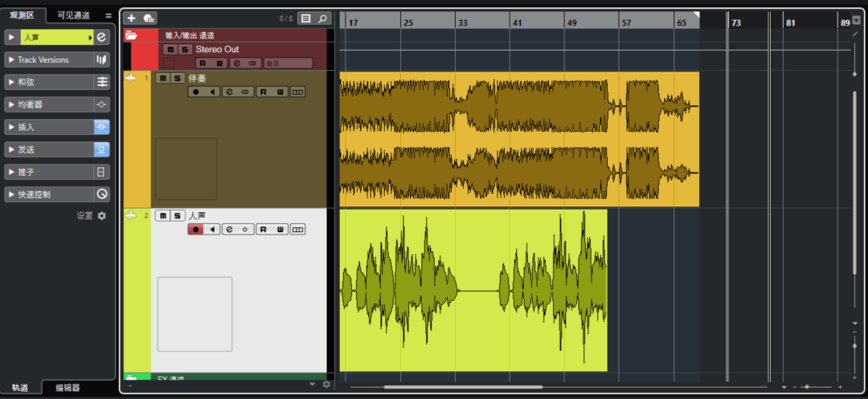Select the 伴奏 audio event in the timeline
The width and height of the screenshot is (868, 399).
tap(519, 139)
